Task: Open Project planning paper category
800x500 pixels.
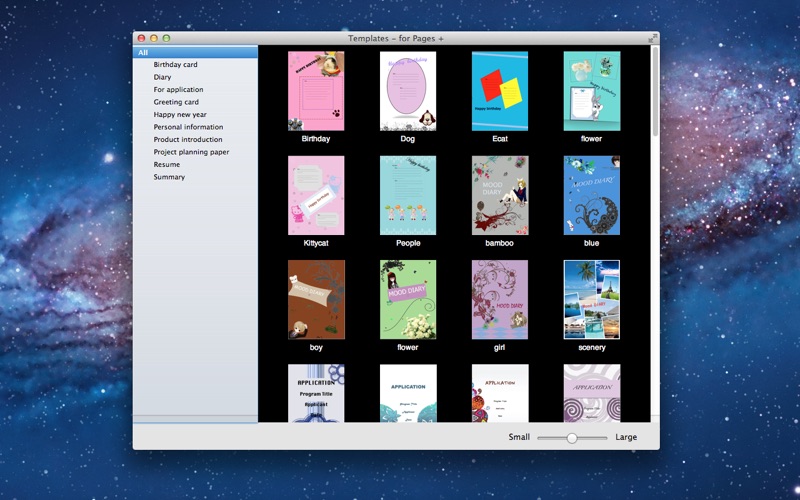Action: 191,152
